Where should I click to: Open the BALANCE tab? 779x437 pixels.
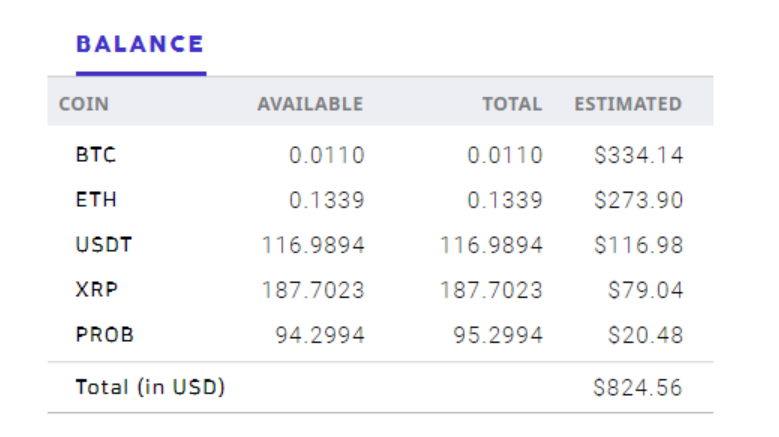140,45
